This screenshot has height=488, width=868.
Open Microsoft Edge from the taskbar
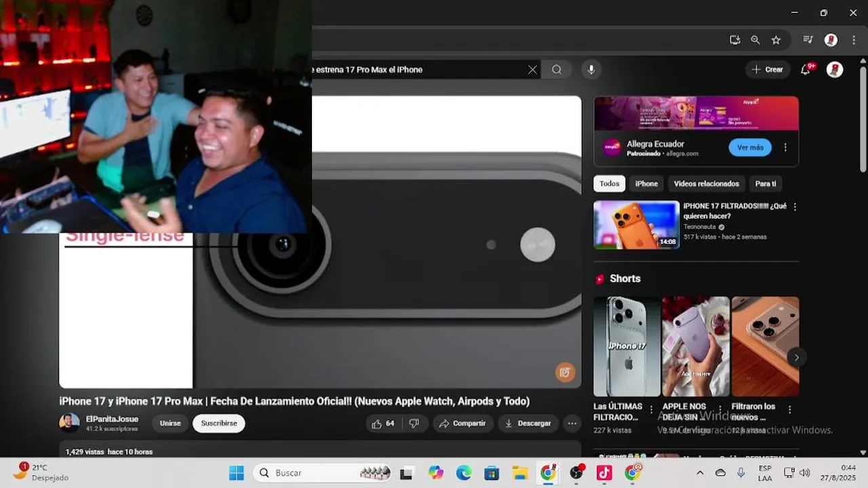(x=464, y=473)
